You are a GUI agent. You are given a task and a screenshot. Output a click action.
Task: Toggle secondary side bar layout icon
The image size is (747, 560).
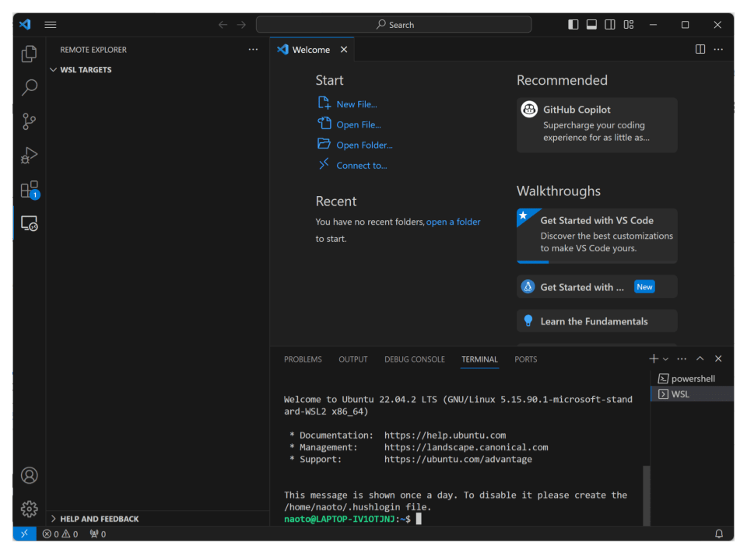tap(610, 25)
